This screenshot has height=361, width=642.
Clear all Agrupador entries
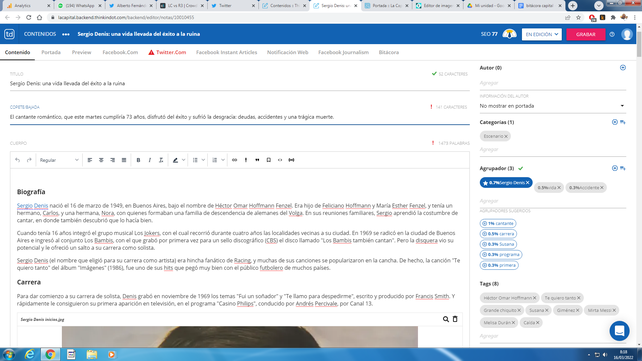click(615, 168)
